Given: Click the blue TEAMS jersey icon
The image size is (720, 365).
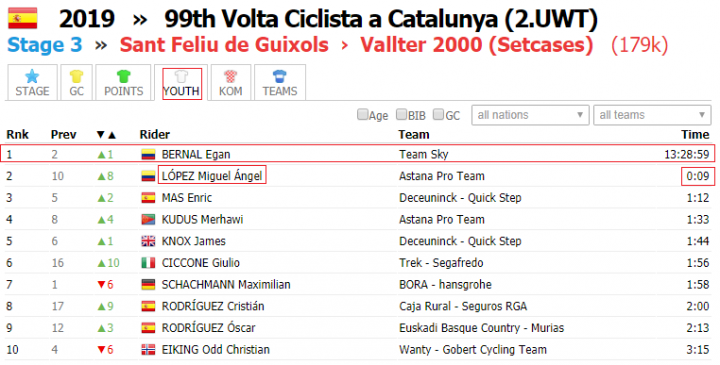Looking at the screenshot, I should [280, 76].
